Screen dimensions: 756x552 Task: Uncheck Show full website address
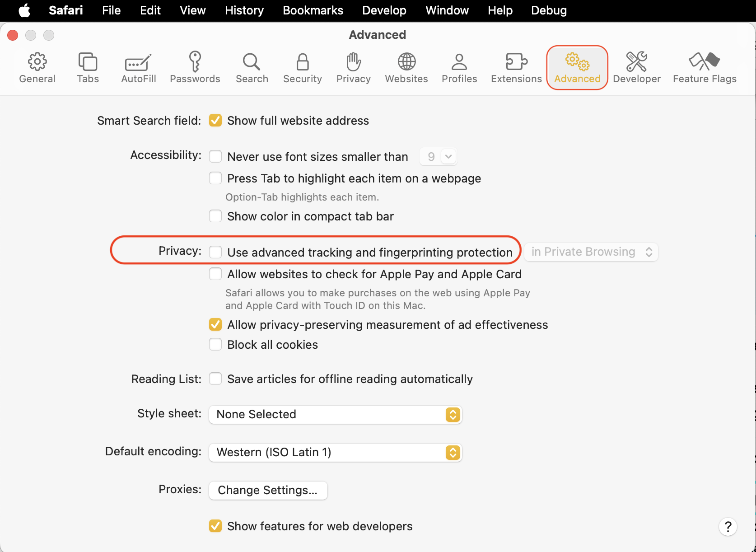(215, 121)
